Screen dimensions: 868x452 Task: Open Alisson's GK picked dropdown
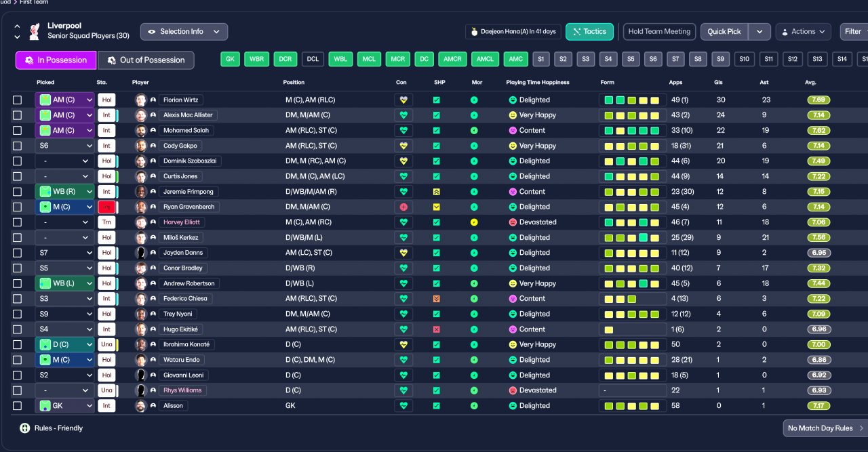65,406
